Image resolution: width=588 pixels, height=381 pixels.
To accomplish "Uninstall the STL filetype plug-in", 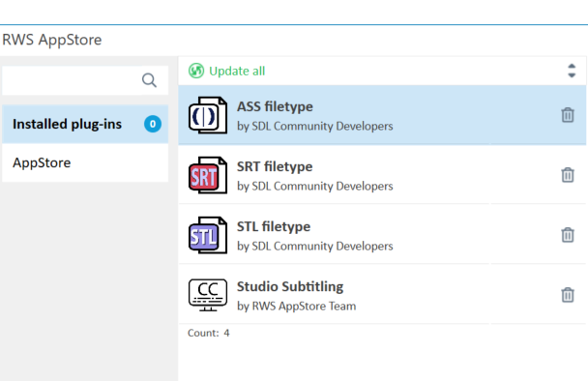I will (x=568, y=235).
